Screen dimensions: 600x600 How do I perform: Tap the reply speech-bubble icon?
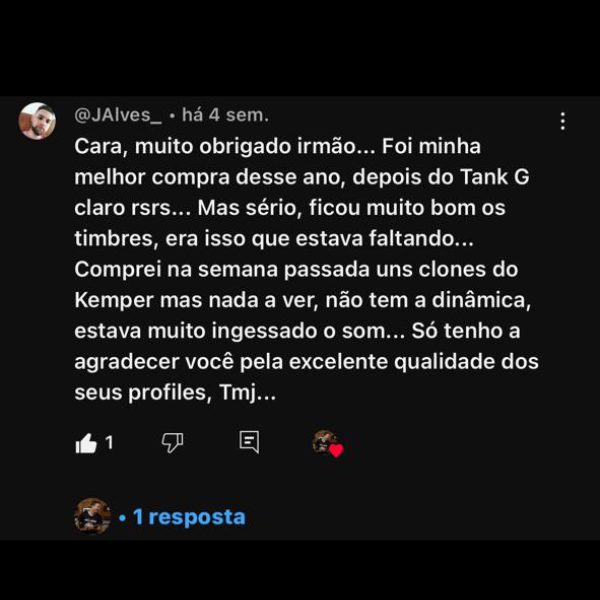(x=249, y=442)
